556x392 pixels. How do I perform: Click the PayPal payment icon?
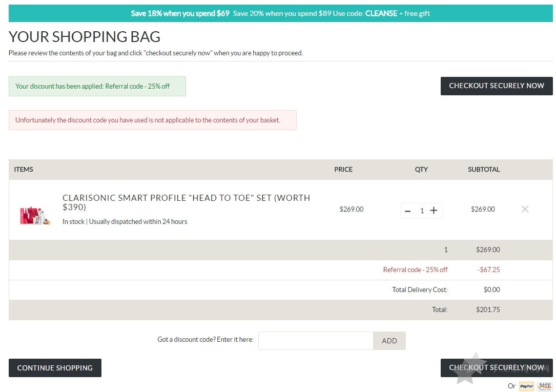[x=526, y=386]
